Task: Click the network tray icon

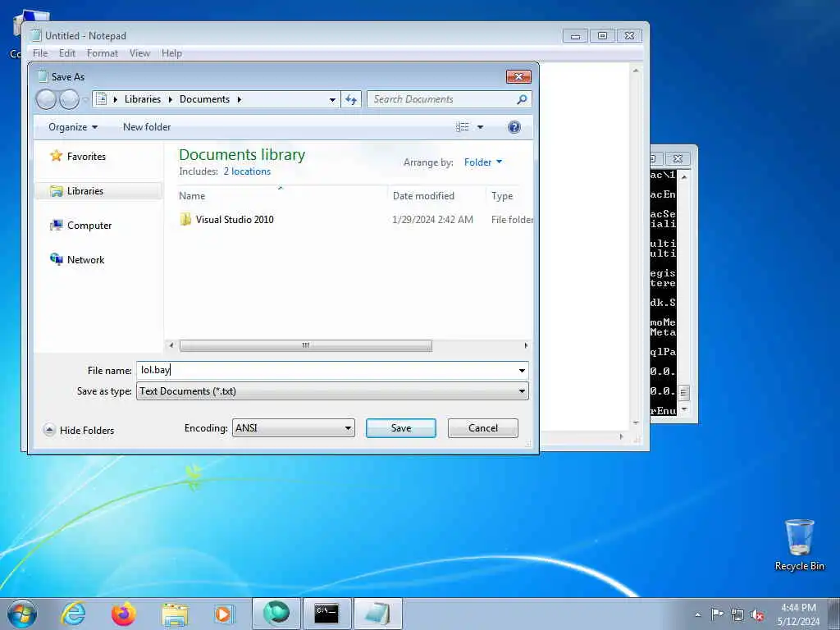Action: [x=737, y=615]
